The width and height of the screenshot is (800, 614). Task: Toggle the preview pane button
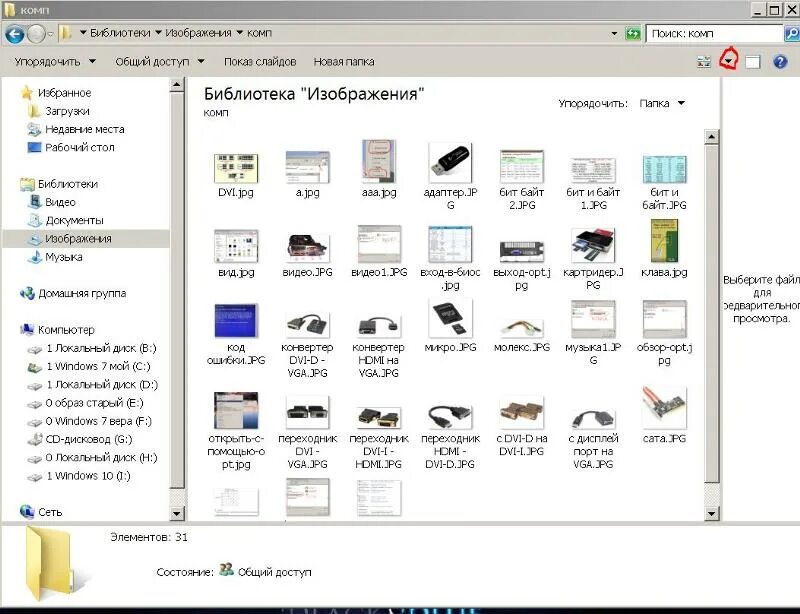tap(753, 62)
